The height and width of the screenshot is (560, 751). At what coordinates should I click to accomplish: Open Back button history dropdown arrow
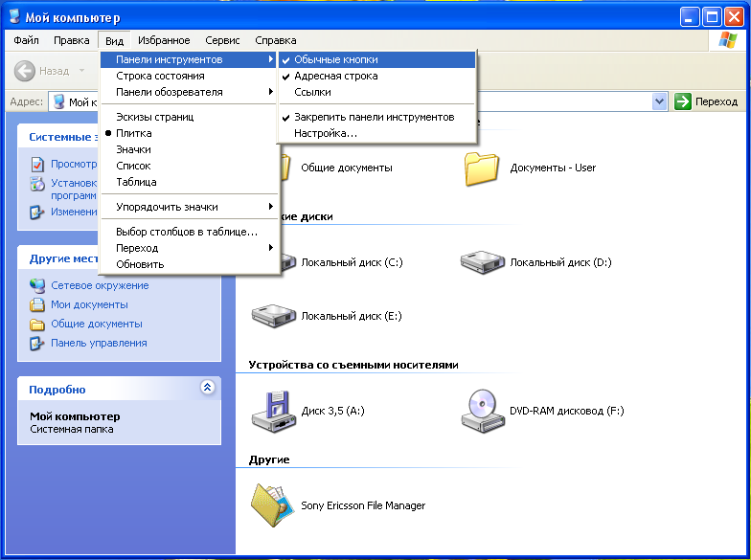[x=82, y=71]
